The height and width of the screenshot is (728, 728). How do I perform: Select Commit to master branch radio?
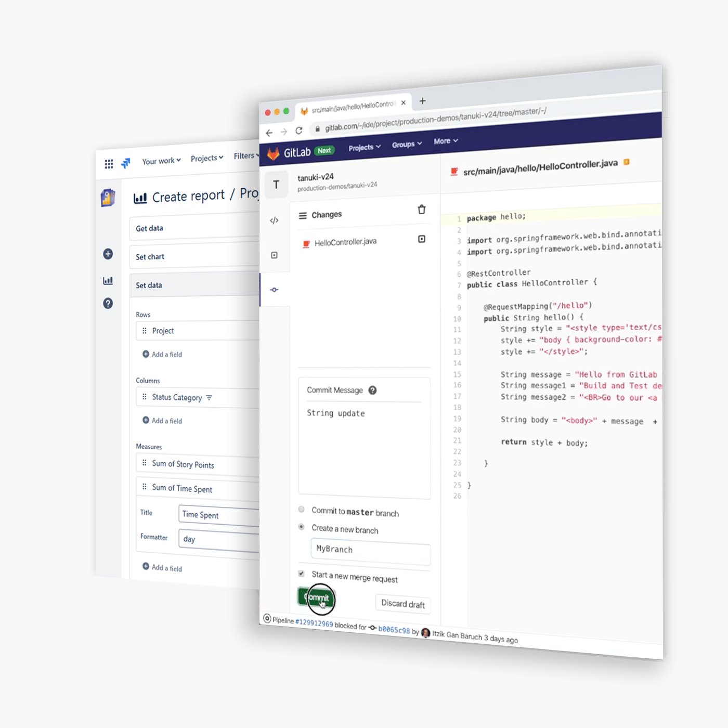pyautogui.click(x=301, y=509)
